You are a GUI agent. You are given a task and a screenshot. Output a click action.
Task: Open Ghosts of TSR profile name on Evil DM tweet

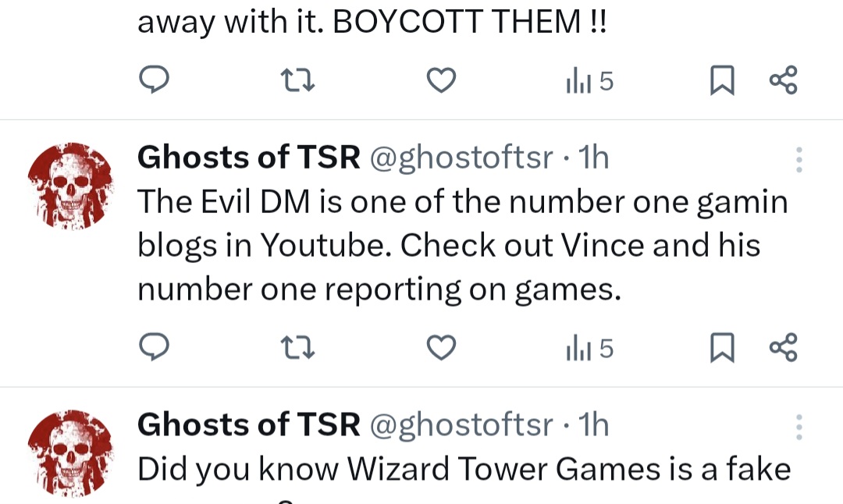coord(249,158)
